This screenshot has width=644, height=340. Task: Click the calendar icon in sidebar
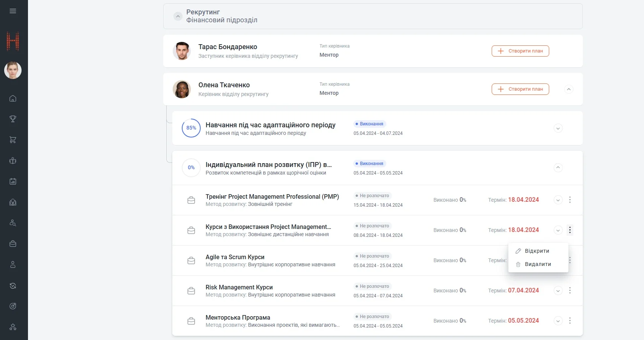tap(13, 181)
